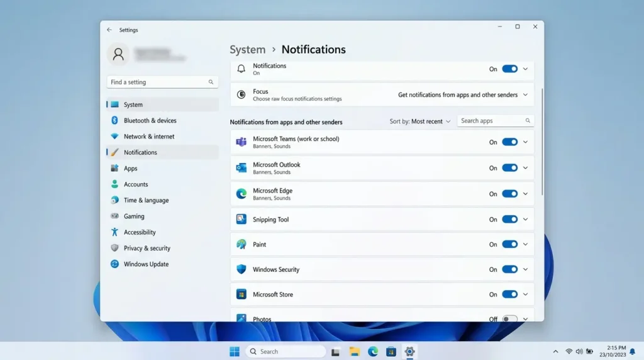Open Windows Update page
Image resolution: width=644 pixels, height=360 pixels.
[x=163, y=264]
